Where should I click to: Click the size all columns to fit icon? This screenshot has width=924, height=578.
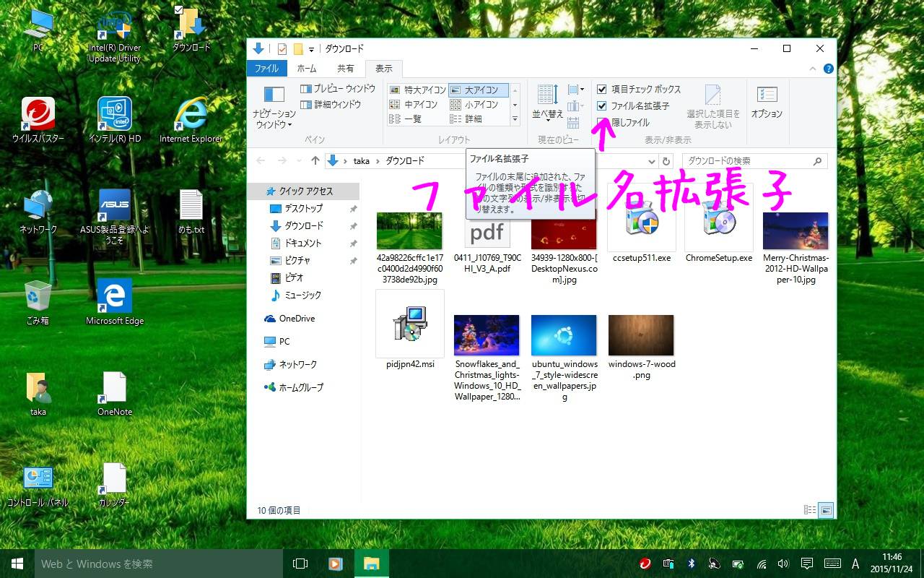574,121
